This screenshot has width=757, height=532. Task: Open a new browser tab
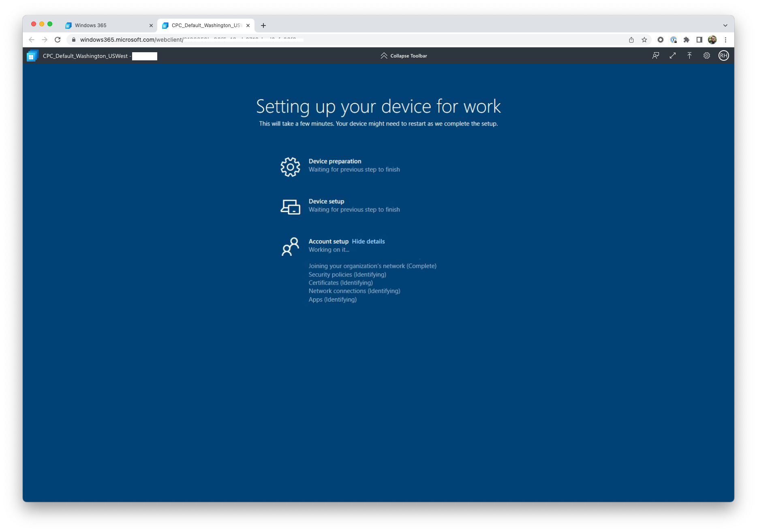point(263,26)
